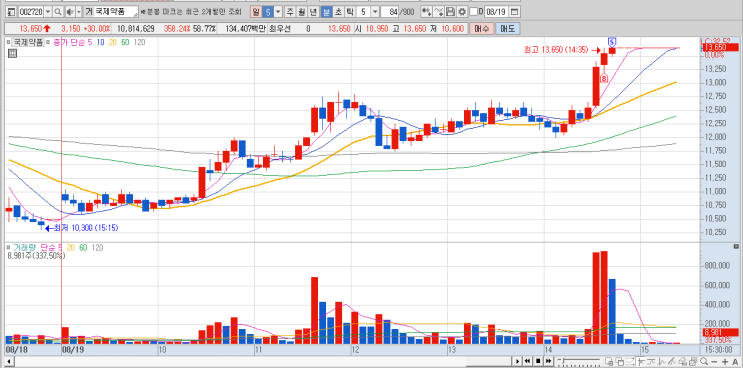Click the stop button in replay controls
Image resolution: width=743 pixels, height=368 pixels.
538,361
